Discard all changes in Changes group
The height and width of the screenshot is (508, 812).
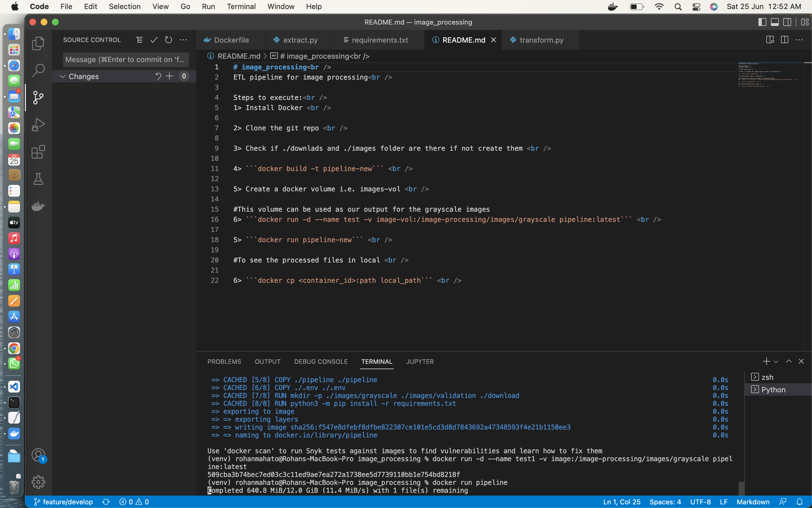(158, 76)
